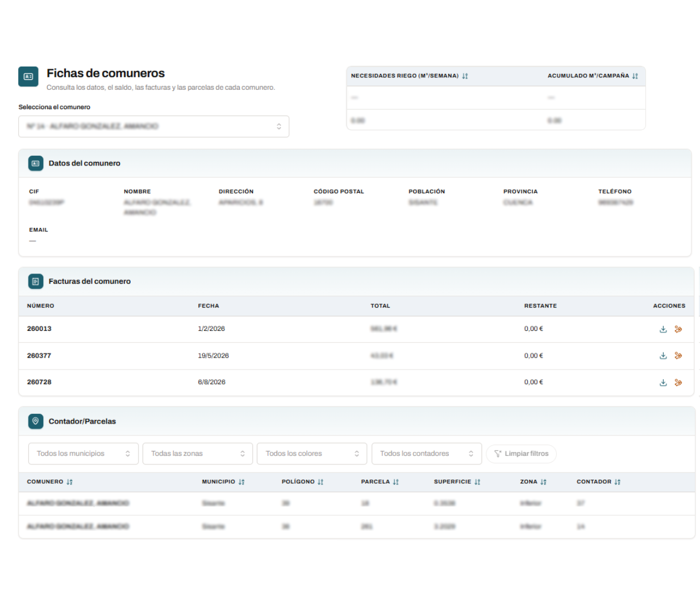Click the ACCIONES column header
The width and height of the screenshot is (700, 614).
(x=669, y=306)
